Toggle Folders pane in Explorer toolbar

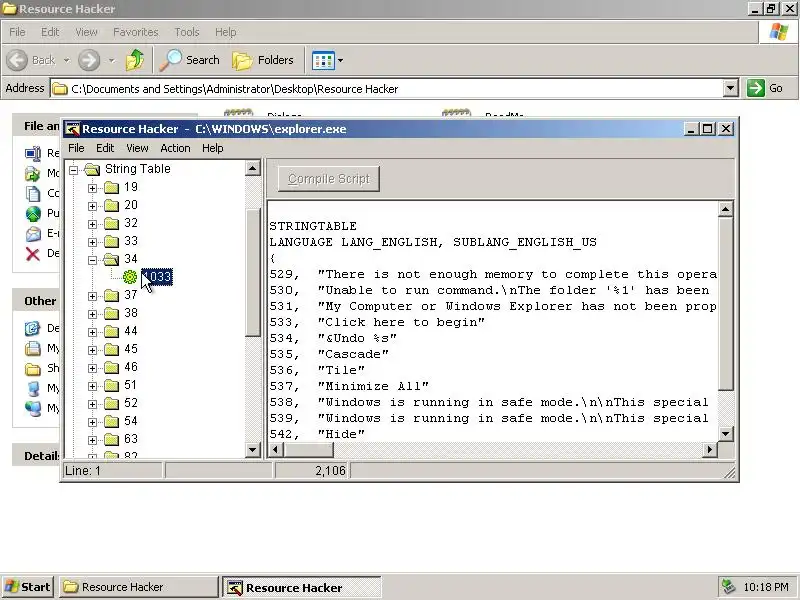pyautogui.click(x=263, y=60)
